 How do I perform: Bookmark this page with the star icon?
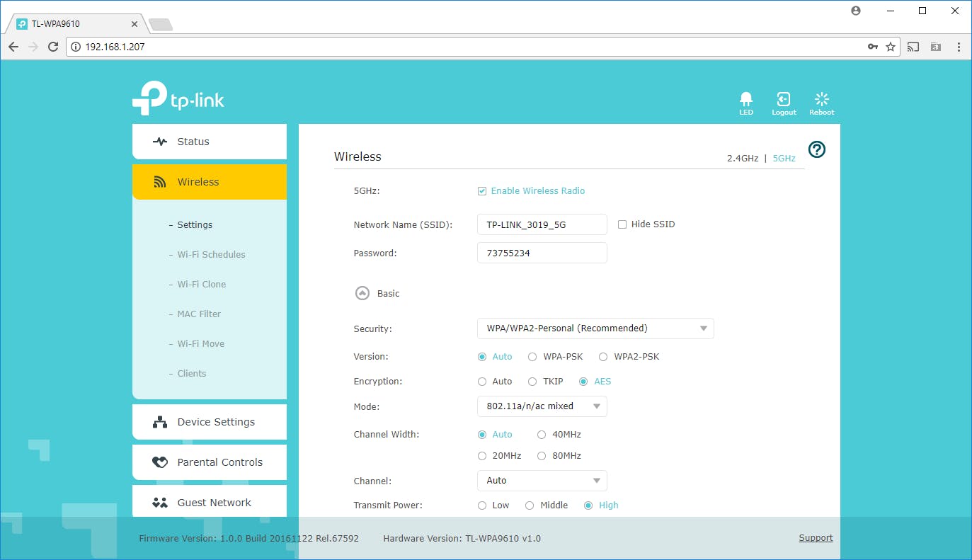tap(891, 47)
